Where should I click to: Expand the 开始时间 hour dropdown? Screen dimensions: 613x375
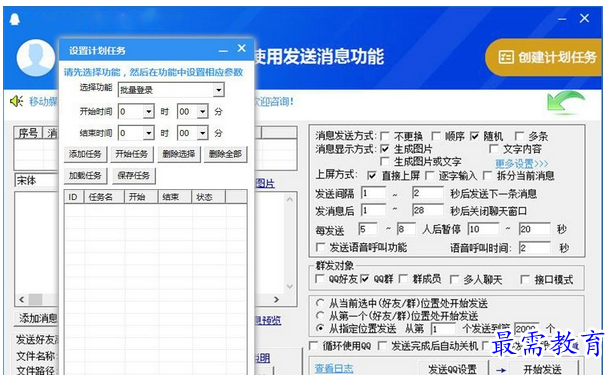(149, 112)
